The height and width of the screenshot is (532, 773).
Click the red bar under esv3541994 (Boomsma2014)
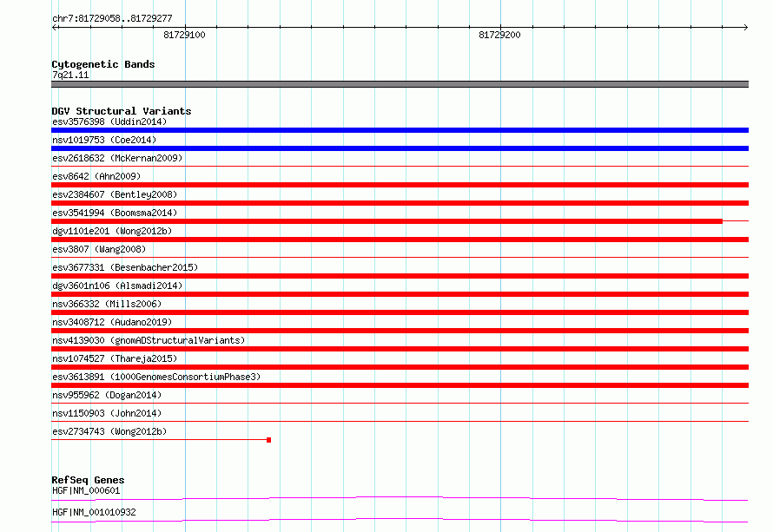[x=387, y=221]
